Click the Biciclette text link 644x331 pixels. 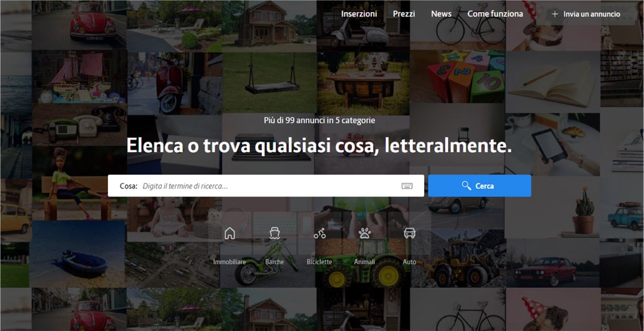coord(320,262)
